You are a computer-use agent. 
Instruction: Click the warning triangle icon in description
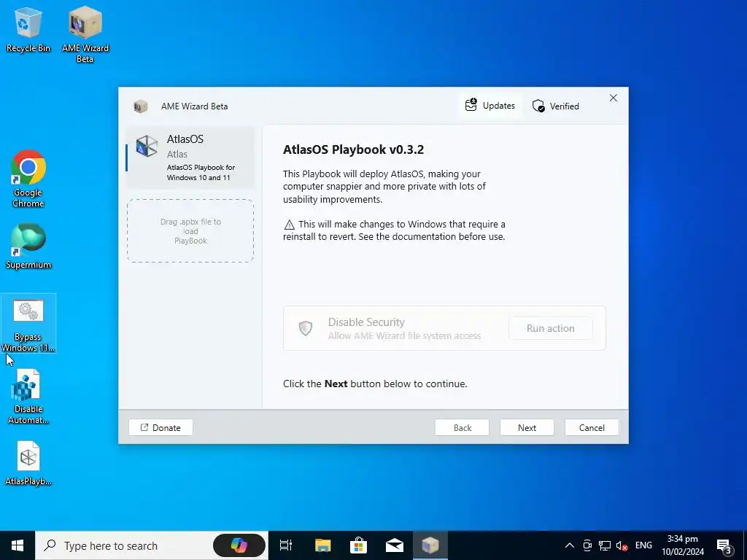pyautogui.click(x=289, y=225)
